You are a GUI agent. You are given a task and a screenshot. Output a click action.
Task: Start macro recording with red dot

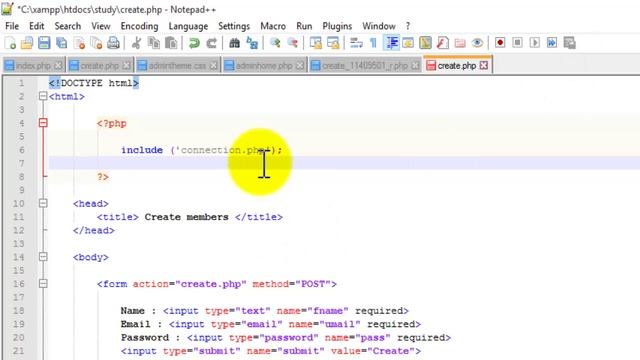coord(500,43)
